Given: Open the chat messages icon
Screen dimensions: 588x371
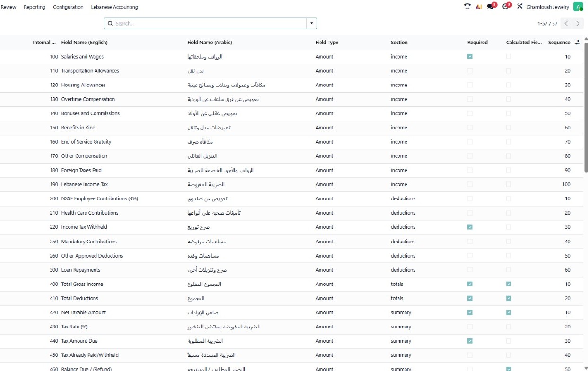Looking at the screenshot, I should coord(491,7).
